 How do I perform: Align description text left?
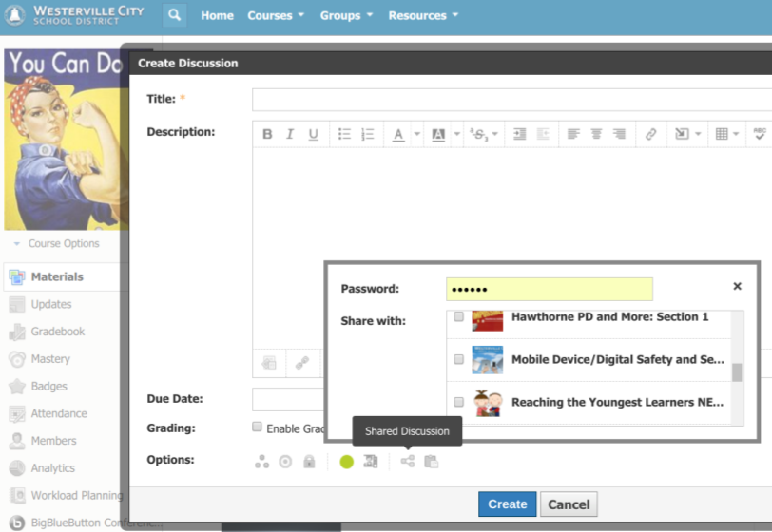pos(573,134)
